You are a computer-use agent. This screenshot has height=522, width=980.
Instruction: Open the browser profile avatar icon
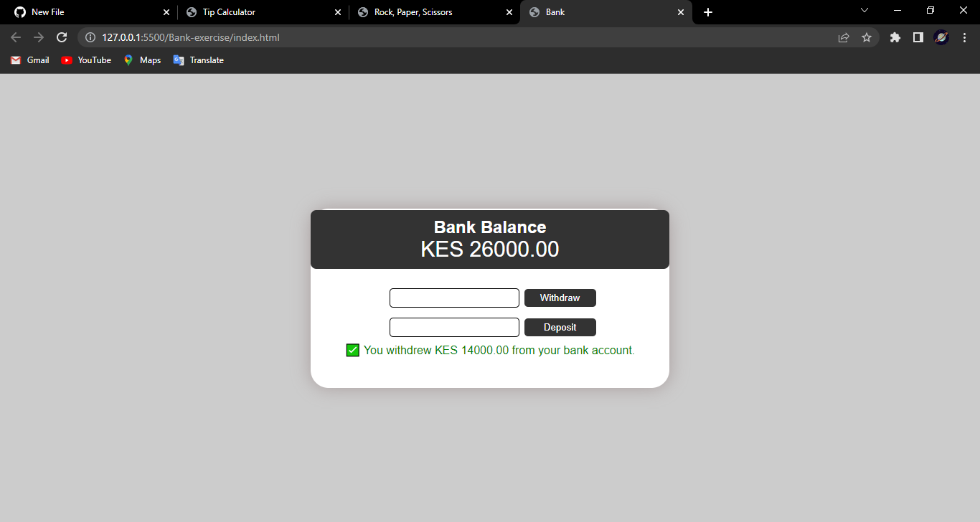941,37
